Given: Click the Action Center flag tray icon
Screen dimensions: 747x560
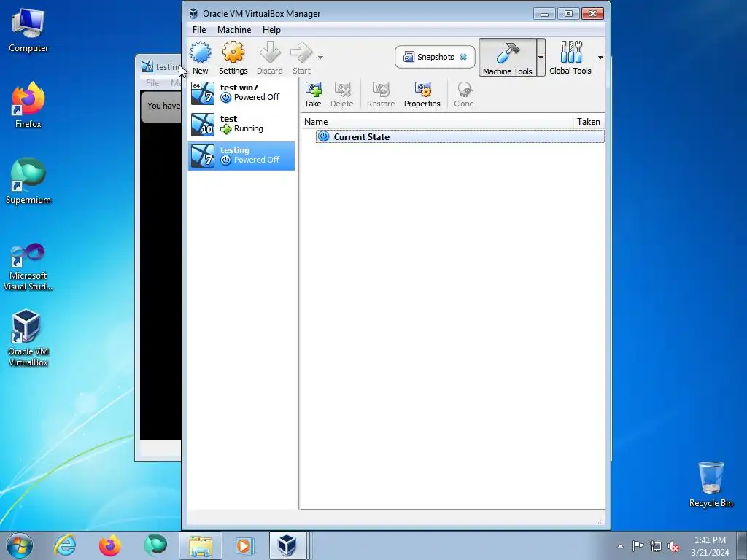Looking at the screenshot, I should coord(638,546).
